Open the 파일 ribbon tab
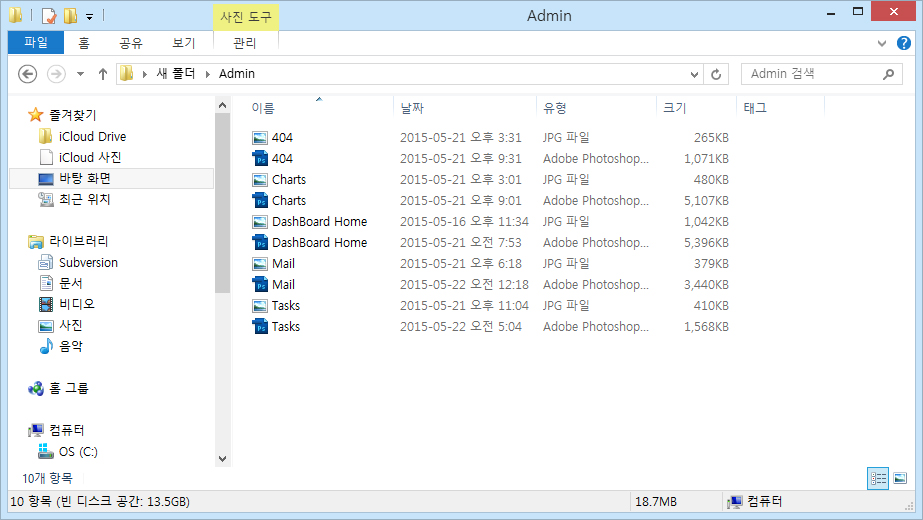923x520 pixels. tap(36, 43)
